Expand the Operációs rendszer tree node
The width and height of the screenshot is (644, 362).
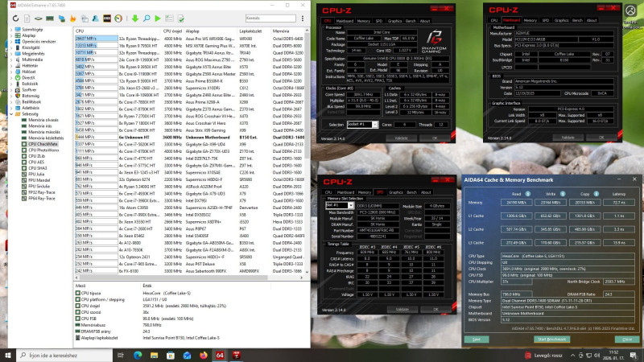coord(11,42)
